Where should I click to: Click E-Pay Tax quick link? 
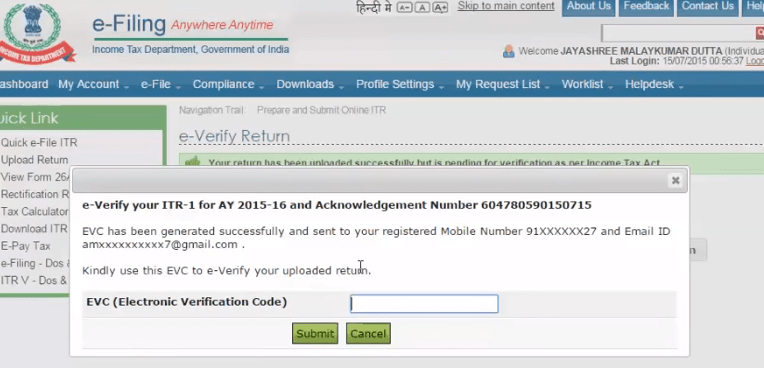click(25, 246)
